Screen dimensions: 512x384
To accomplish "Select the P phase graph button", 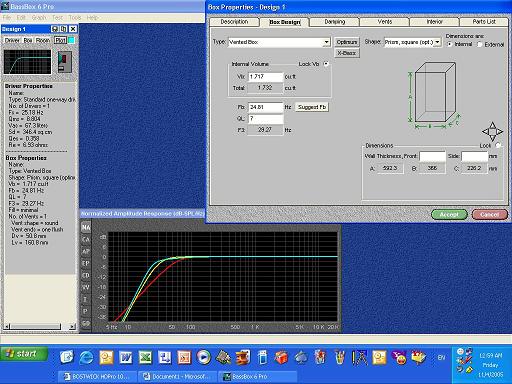I will point(86,311).
